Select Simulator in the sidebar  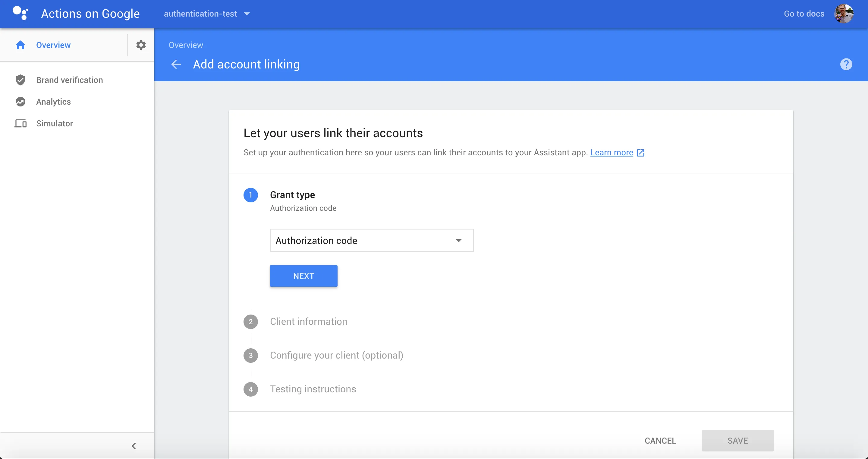tap(54, 123)
